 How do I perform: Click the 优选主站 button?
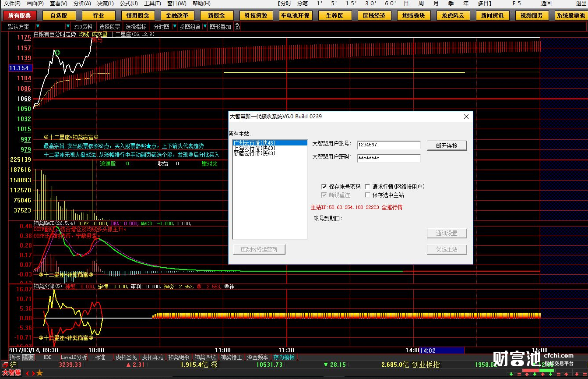tap(447, 249)
